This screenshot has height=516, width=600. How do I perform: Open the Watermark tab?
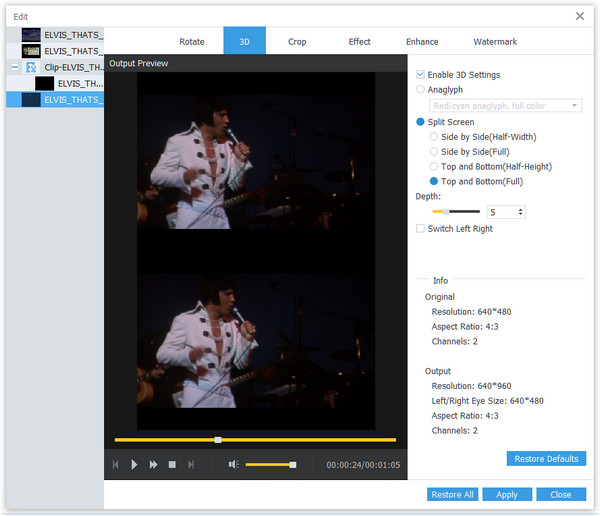[x=495, y=41]
